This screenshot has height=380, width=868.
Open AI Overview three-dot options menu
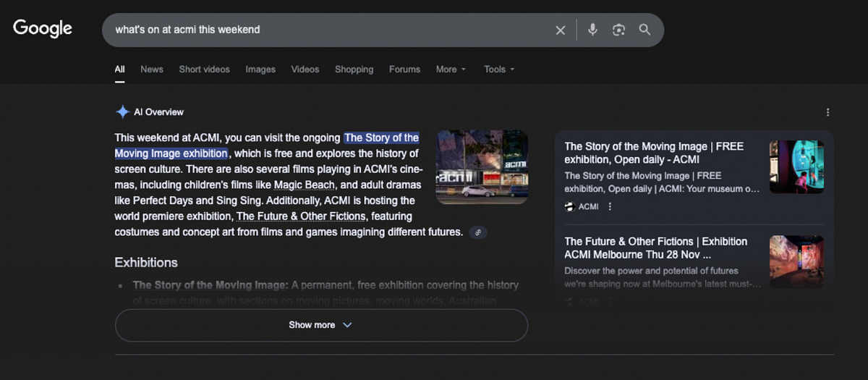pyautogui.click(x=827, y=112)
